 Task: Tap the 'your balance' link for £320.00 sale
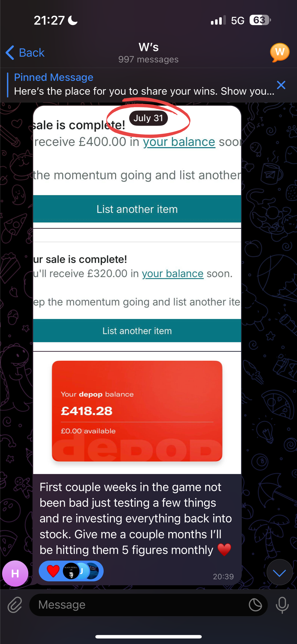point(172,273)
